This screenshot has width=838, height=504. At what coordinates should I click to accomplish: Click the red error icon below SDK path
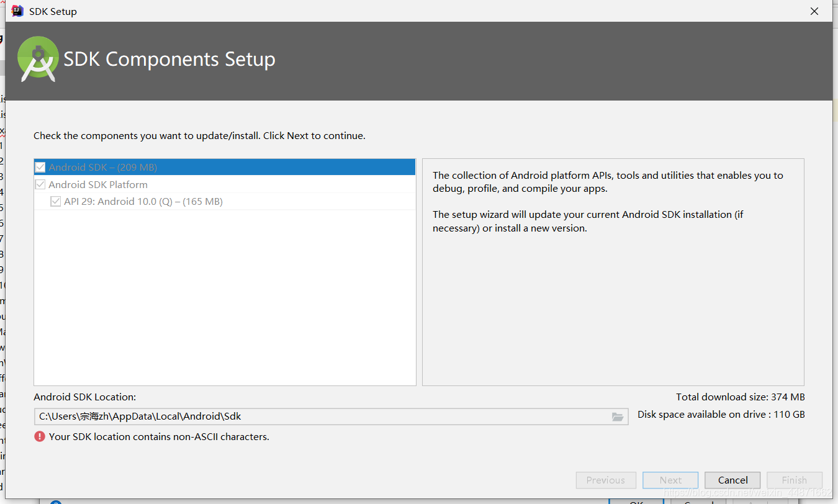tap(40, 436)
